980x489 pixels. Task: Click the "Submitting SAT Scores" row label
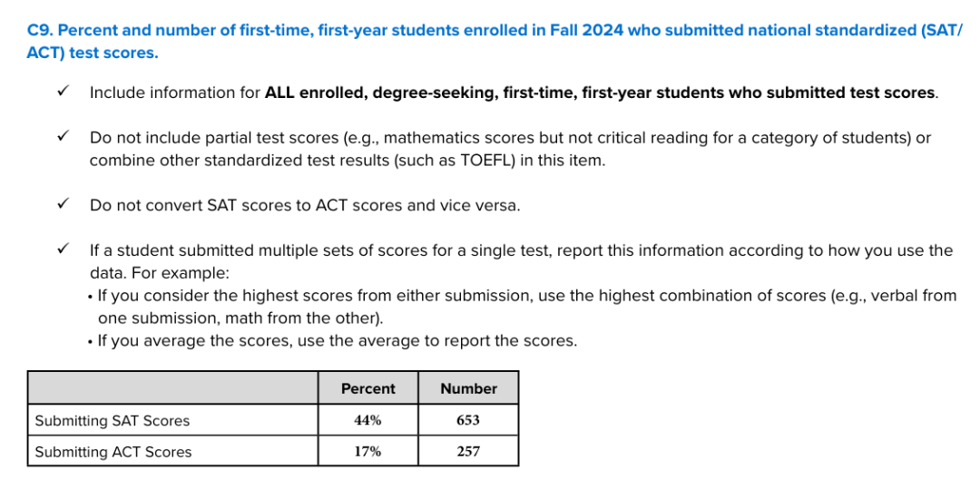[x=113, y=421]
